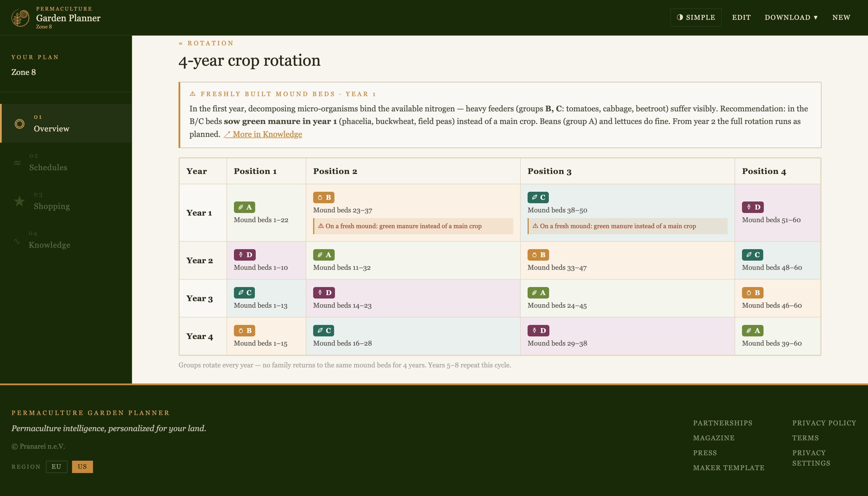Screen dimensions: 868x496
Task: Click 'Mound beds 1–22' cell text
Action: (261, 220)
